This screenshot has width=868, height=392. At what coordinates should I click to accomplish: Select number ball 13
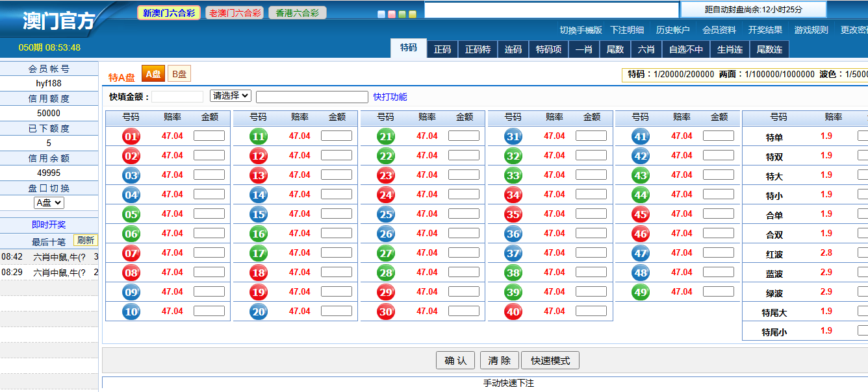pos(257,175)
